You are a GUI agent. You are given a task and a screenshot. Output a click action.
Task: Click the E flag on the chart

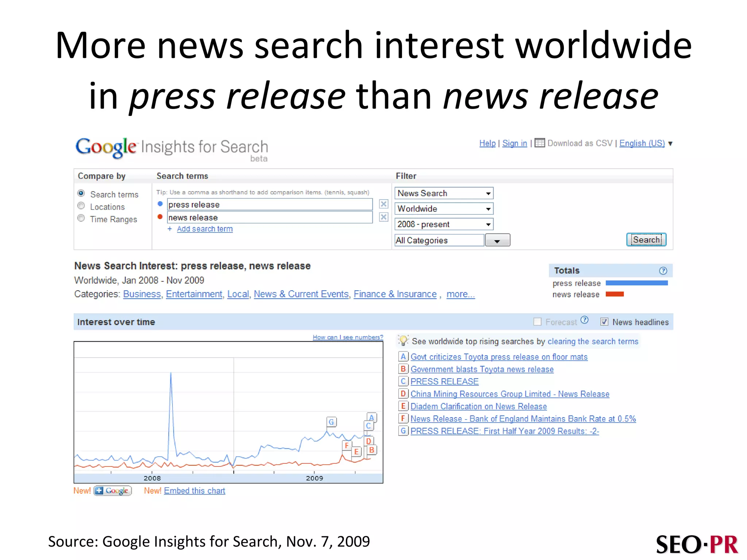(x=356, y=452)
